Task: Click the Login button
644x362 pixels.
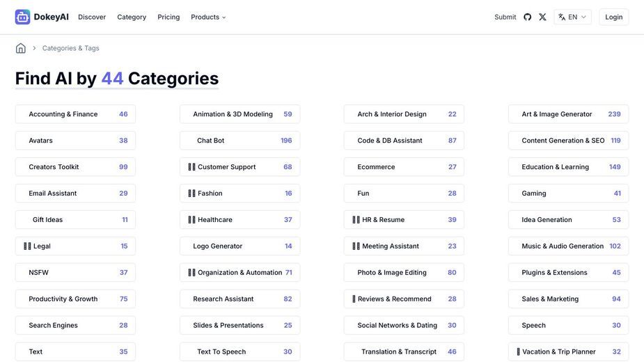Action: 613,17
